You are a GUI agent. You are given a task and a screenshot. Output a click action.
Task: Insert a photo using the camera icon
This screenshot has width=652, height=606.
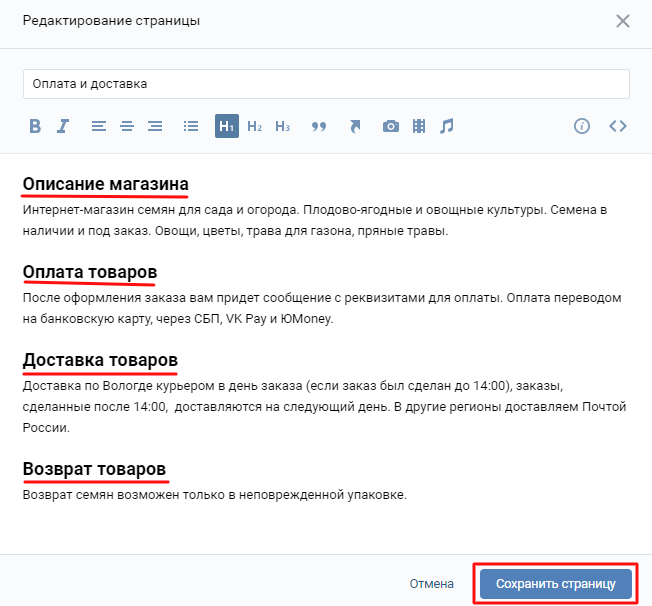391,126
